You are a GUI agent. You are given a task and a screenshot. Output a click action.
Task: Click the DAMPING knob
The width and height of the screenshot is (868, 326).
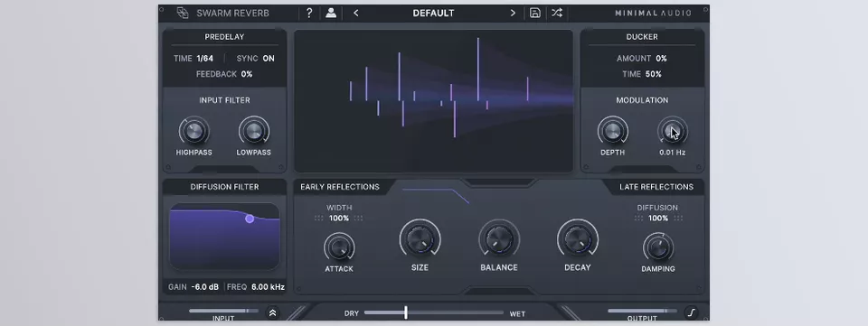[658, 247]
